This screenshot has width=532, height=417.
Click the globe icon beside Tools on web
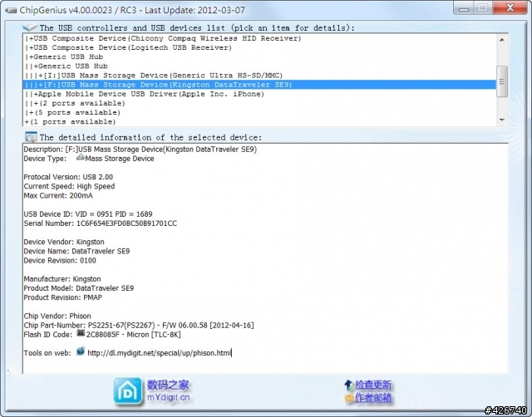(x=81, y=351)
